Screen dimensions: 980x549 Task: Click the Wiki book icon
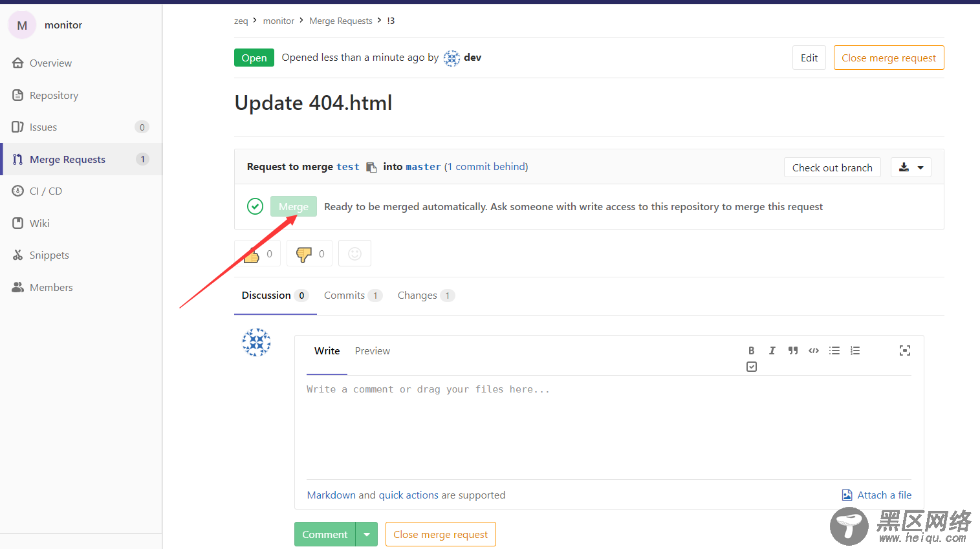click(18, 223)
